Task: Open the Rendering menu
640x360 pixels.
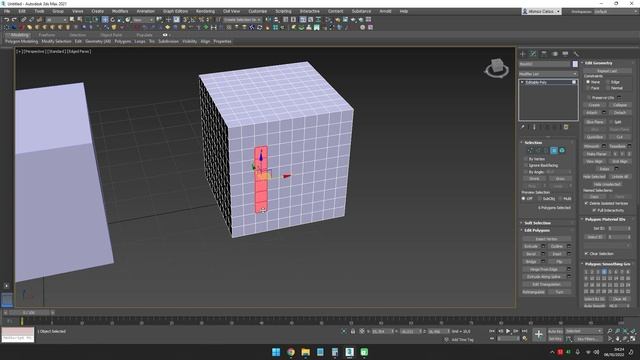Action: (205, 11)
